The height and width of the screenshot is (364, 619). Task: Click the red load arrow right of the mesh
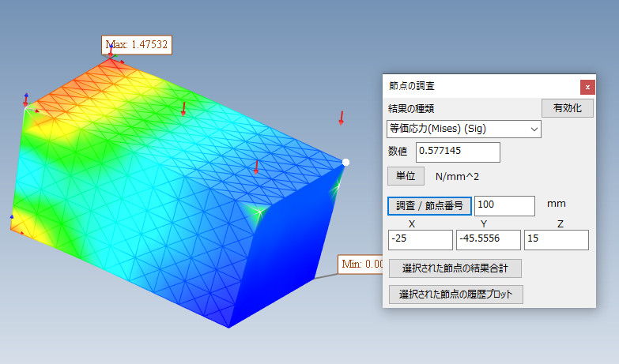point(342,118)
